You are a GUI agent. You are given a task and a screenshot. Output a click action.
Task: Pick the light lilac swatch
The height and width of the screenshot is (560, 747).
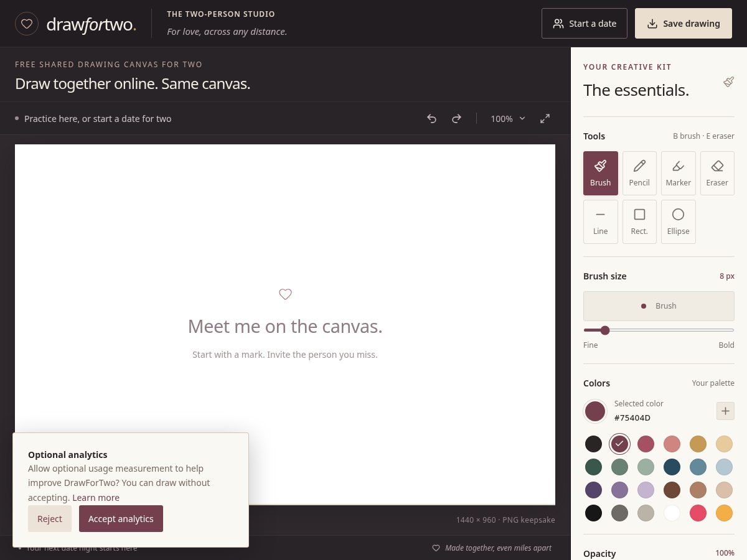pyautogui.click(x=646, y=490)
